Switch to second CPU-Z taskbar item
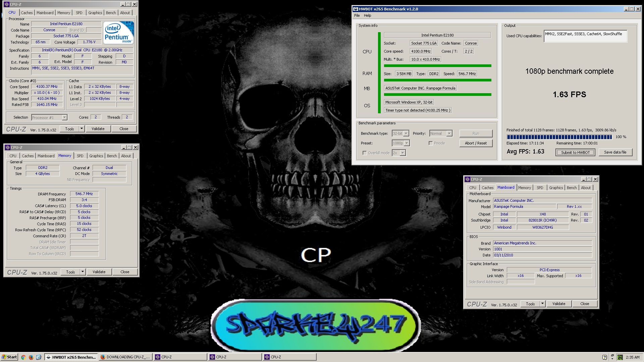Viewport: 644px width, 362px height. [x=235, y=357]
